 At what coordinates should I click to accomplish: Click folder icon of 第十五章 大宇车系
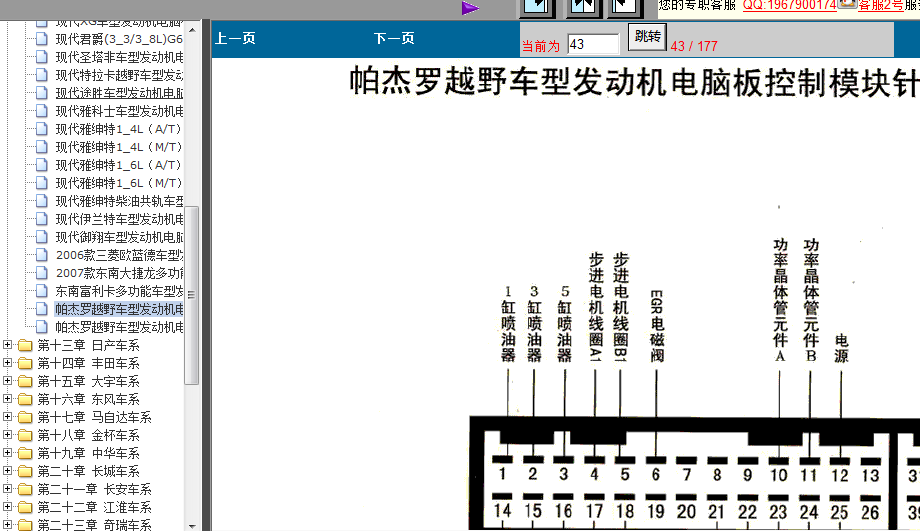[25, 381]
